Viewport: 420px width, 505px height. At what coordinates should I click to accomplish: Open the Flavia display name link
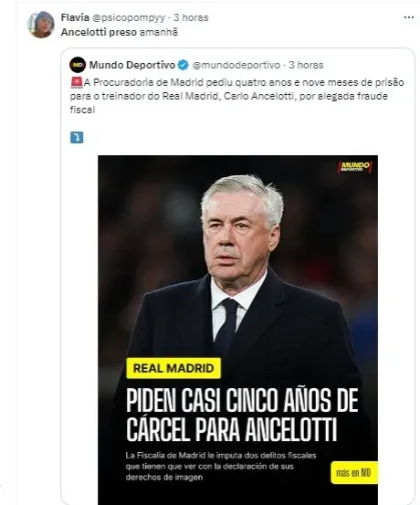click(75, 17)
